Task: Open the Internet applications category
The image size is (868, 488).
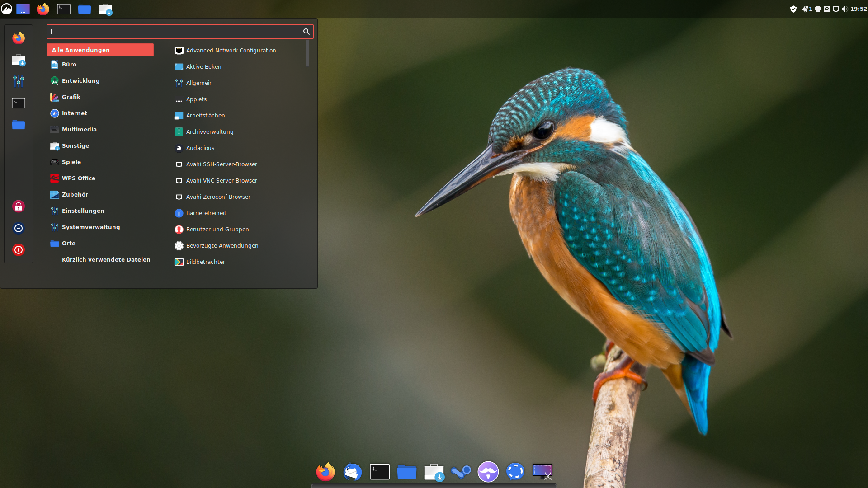Action: 74,113
